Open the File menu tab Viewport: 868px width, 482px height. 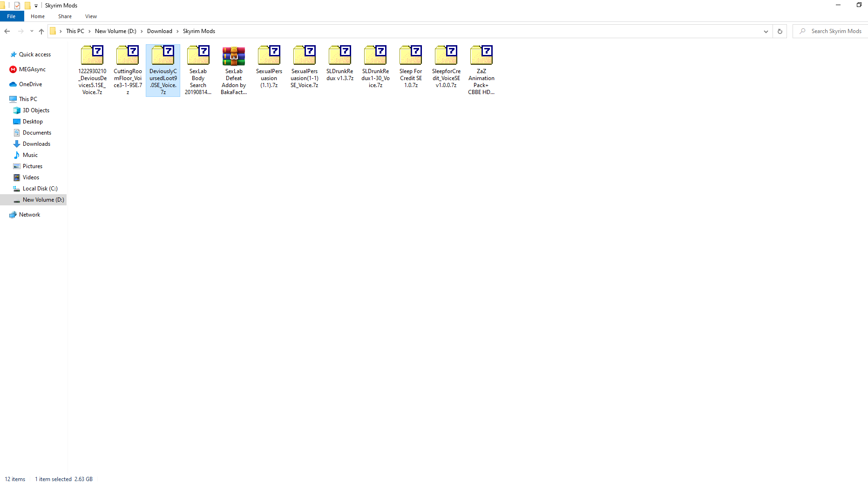pyautogui.click(x=11, y=16)
